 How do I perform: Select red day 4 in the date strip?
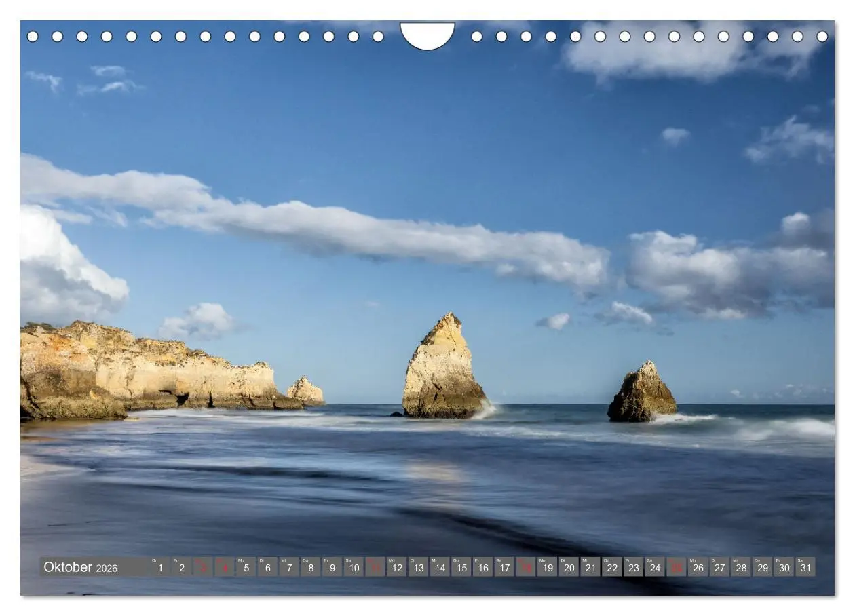click(x=225, y=567)
